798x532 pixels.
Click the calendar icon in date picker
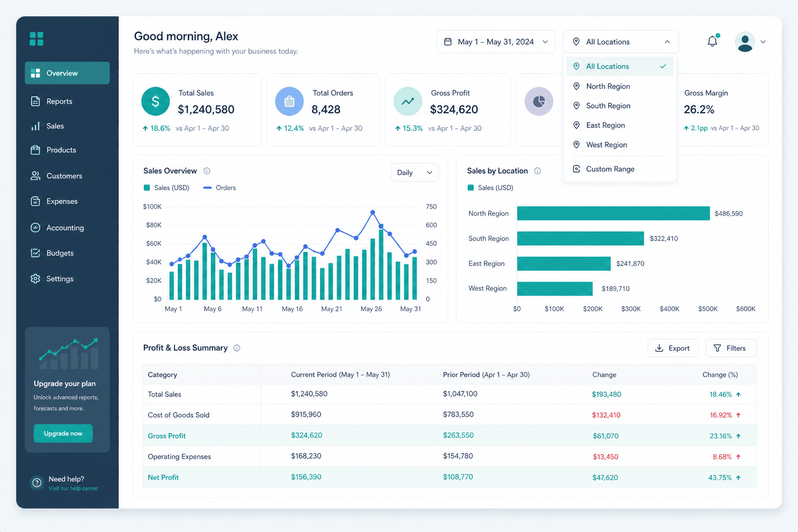point(448,42)
